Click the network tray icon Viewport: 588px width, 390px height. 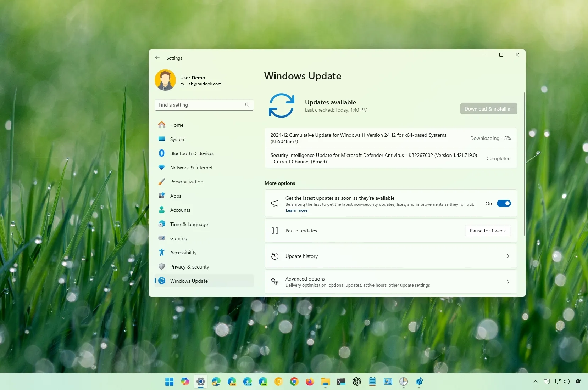[x=558, y=381]
